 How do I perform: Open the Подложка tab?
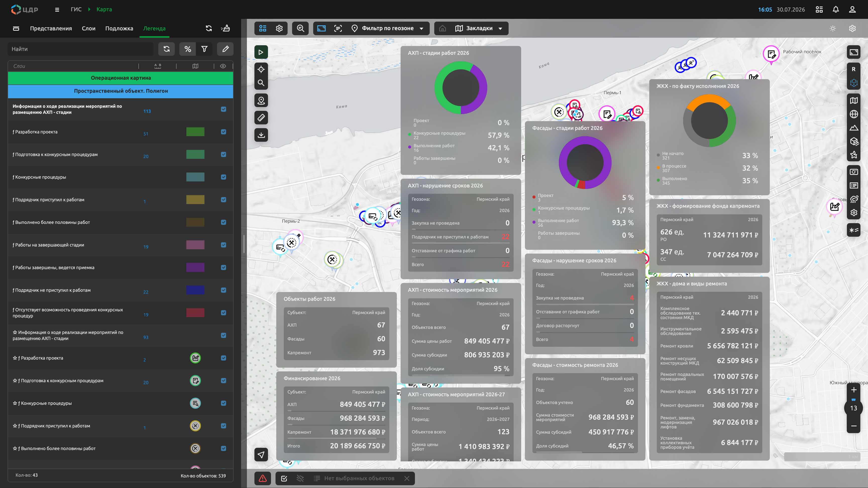[119, 28]
